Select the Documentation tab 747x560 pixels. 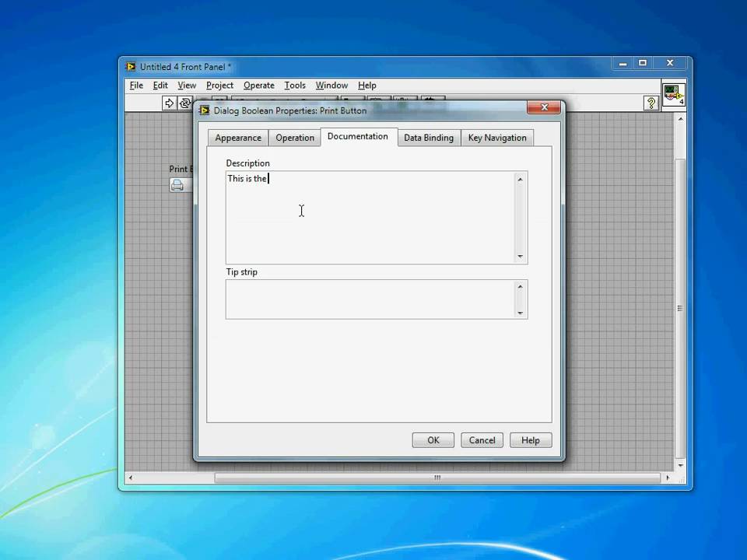tap(358, 136)
